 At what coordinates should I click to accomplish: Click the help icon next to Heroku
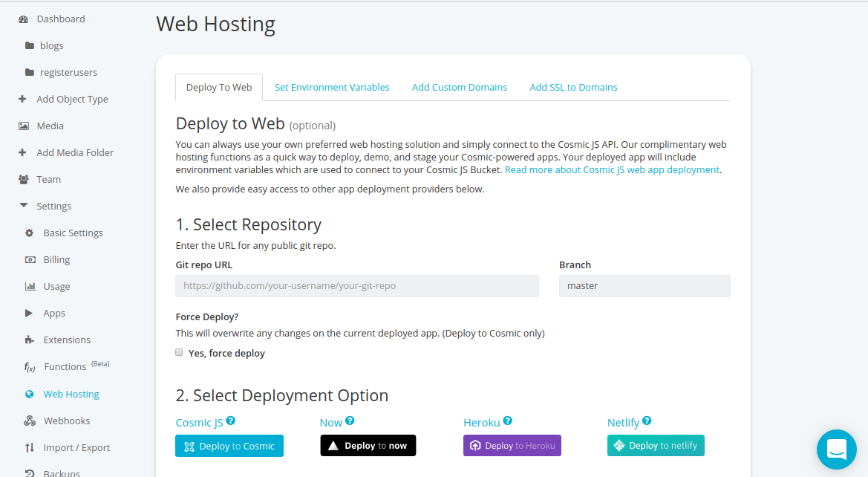click(508, 421)
